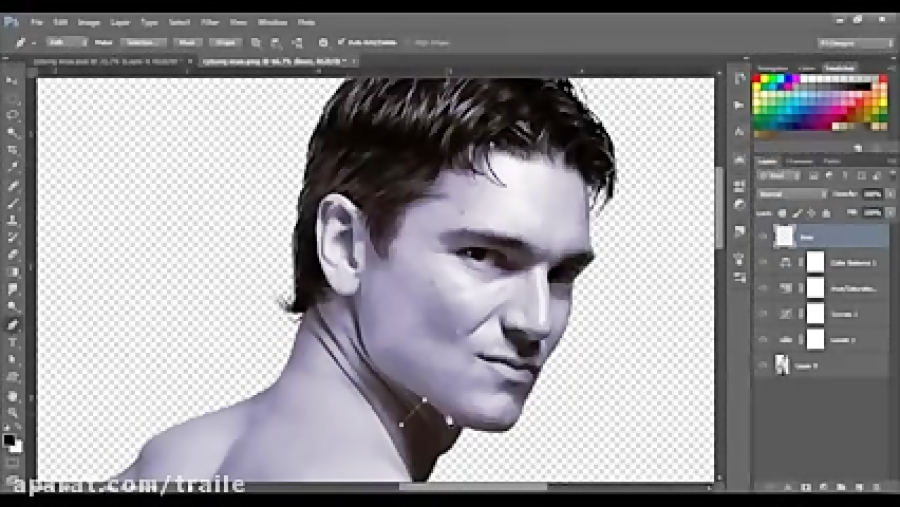The image size is (900, 507).
Task: Toggle Edit in Quick Mask mode
Action: tap(12, 462)
